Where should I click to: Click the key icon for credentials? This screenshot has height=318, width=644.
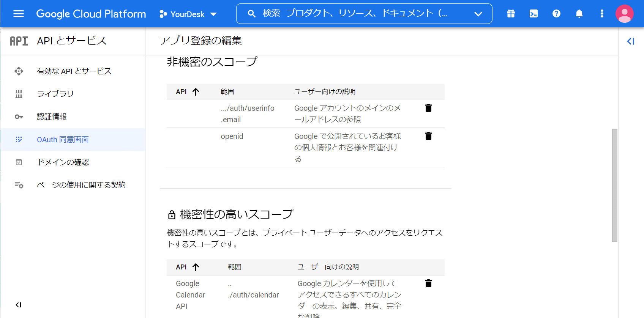coord(19,116)
